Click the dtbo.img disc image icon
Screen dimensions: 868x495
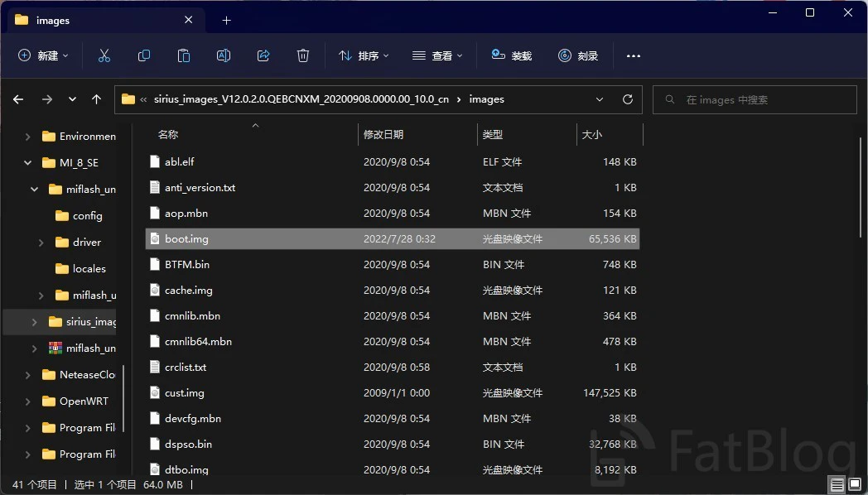pos(155,469)
